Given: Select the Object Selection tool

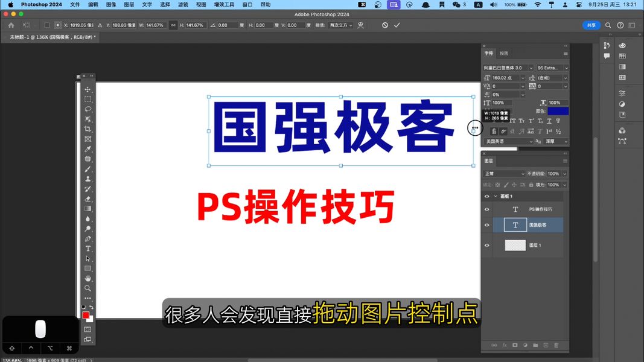Looking at the screenshot, I should pyautogui.click(x=88, y=119).
